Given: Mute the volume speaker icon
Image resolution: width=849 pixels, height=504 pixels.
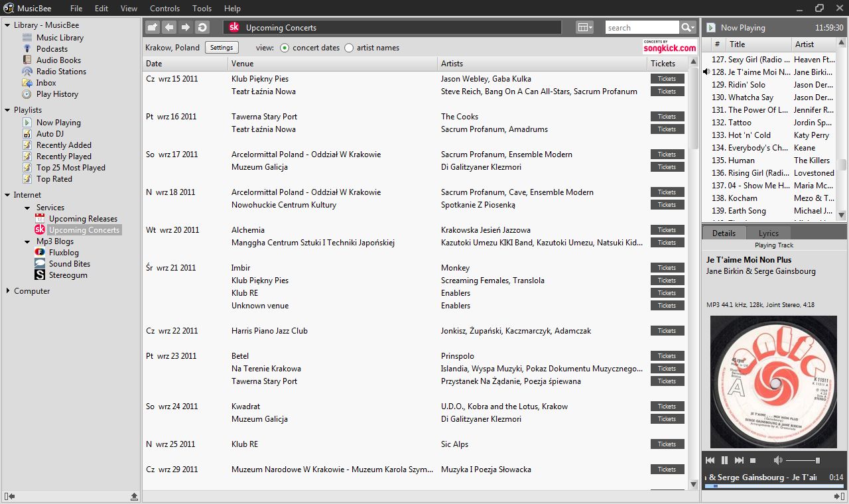Looking at the screenshot, I should click(x=778, y=460).
